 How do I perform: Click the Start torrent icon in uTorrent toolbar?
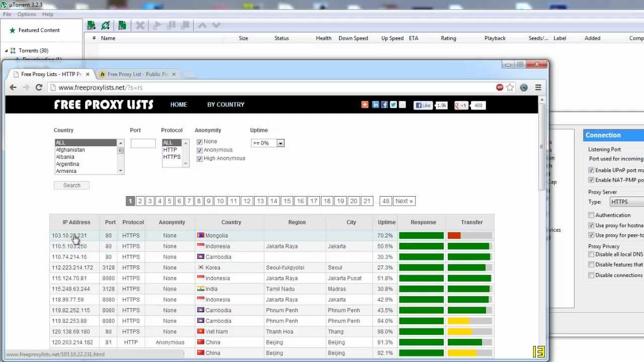click(x=157, y=25)
